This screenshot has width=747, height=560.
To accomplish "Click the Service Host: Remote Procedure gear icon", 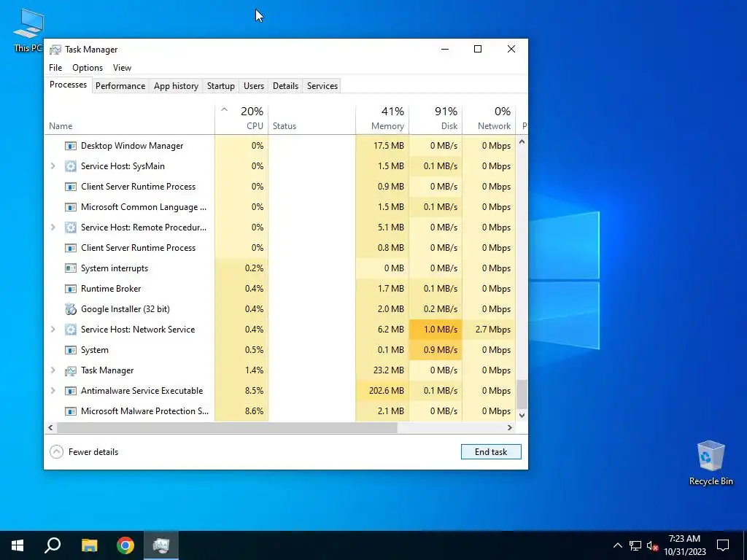I will pyautogui.click(x=71, y=227).
